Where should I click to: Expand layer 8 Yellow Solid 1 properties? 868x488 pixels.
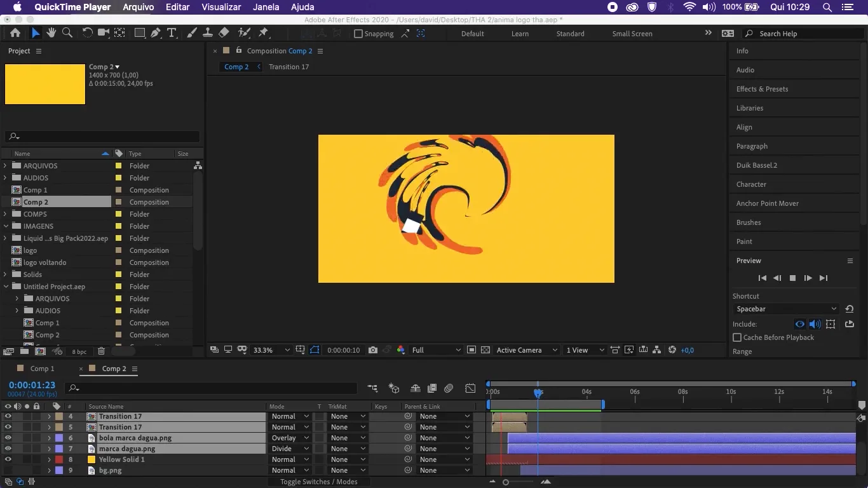49,459
